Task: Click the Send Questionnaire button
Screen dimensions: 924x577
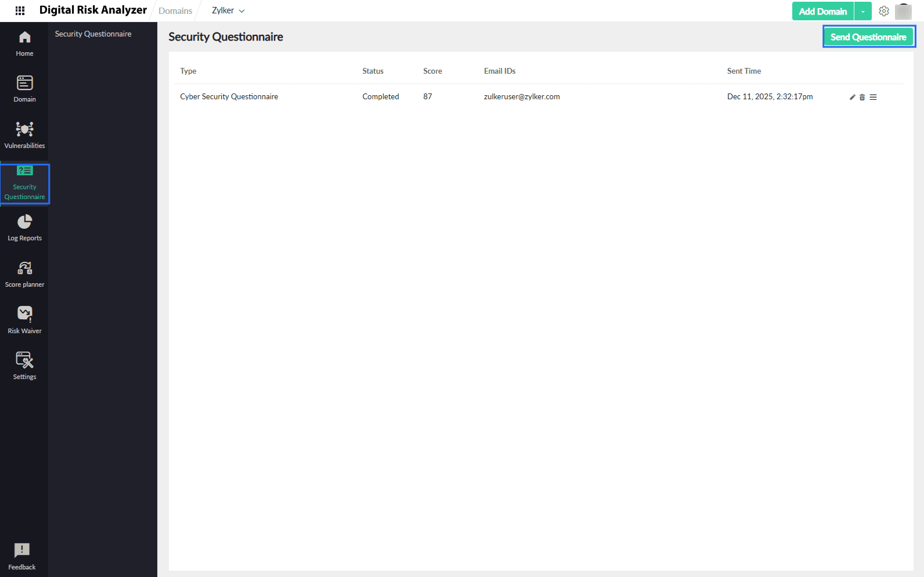Action: (x=868, y=37)
